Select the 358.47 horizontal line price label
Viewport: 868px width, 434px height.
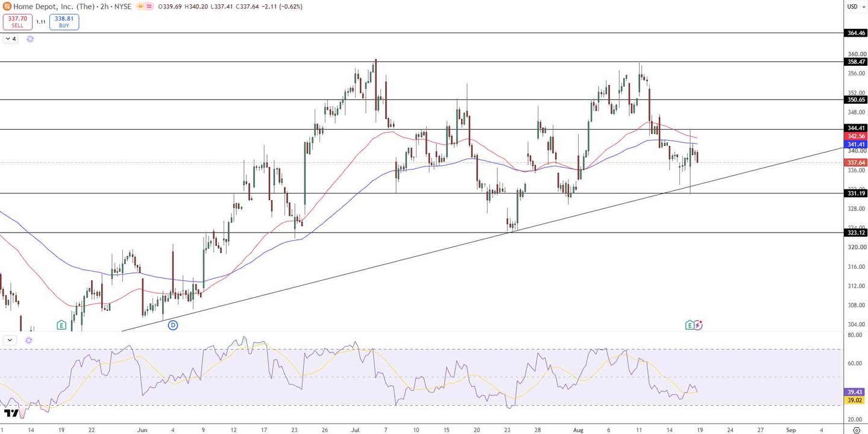pyautogui.click(x=856, y=61)
